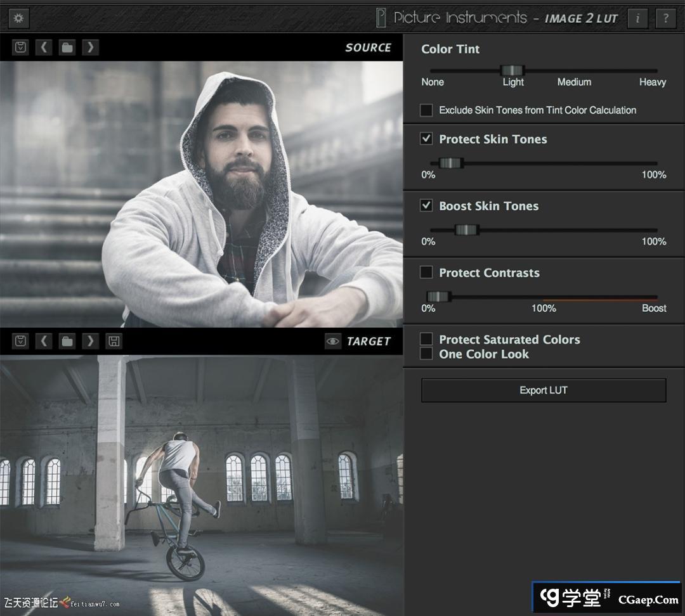685x616 pixels.
Task: Click the clipboard paste icon in Source toolbar
Action: tap(21, 48)
